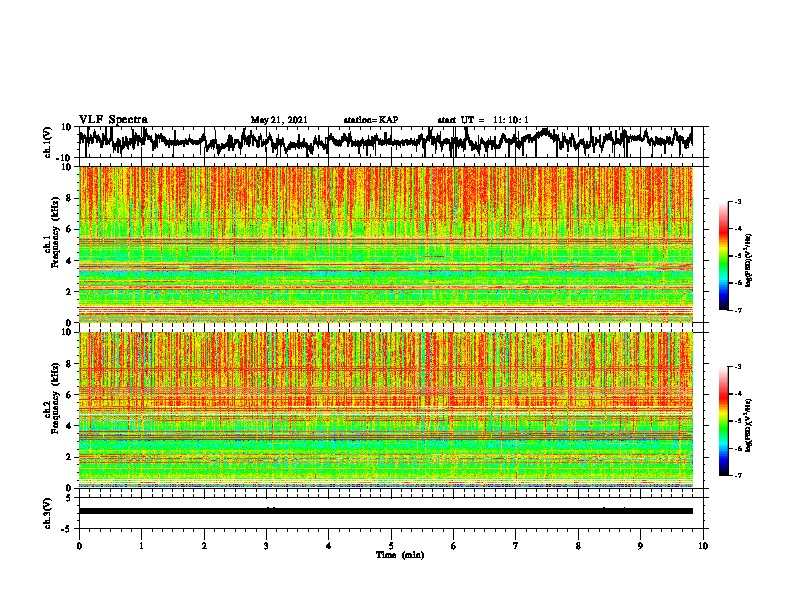Viewport: 792px width, 612px height.
Task: Click the ch.2 color scale bar
Action: pyautogui.click(x=723, y=421)
